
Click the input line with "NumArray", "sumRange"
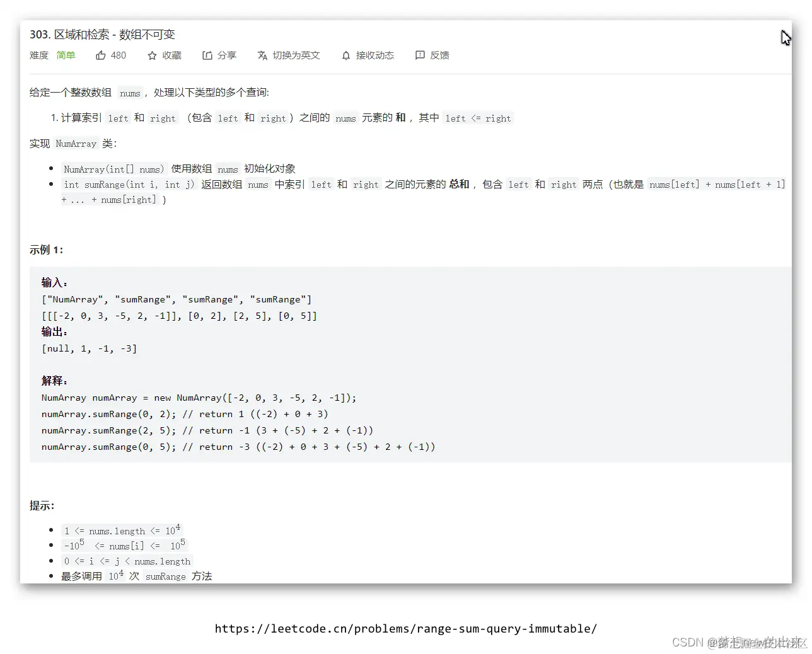[x=177, y=299]
